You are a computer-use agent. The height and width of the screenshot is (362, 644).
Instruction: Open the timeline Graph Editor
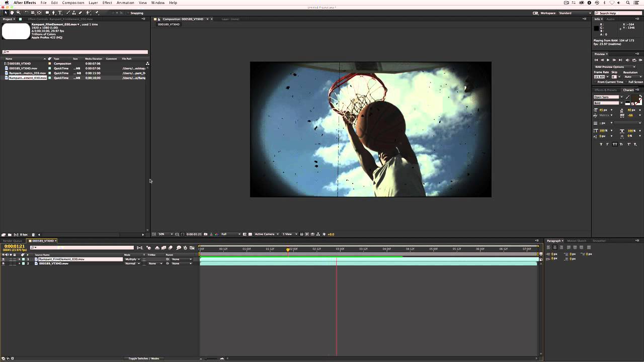pos(192,247)
